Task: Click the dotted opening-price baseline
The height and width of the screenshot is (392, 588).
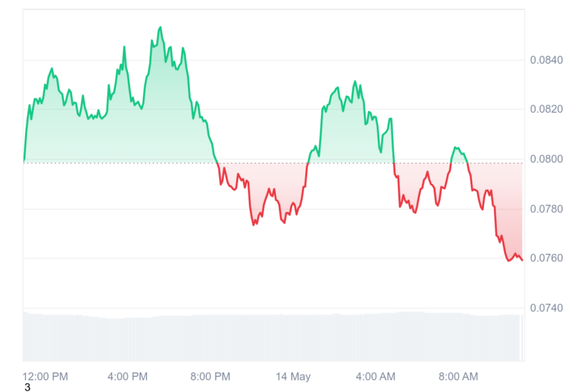Action: click(273, 163)
